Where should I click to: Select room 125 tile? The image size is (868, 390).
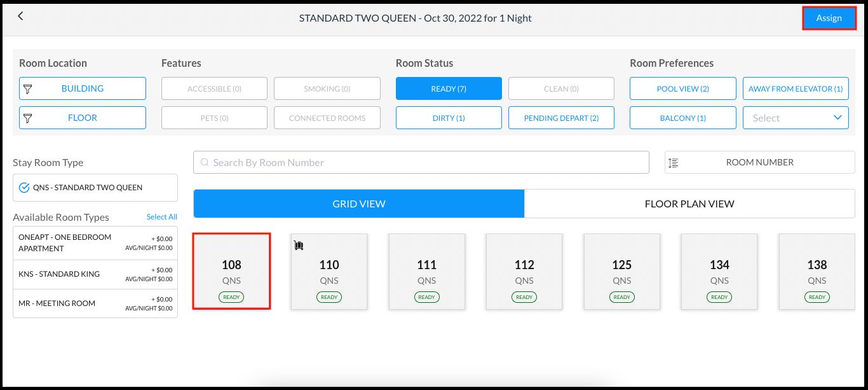point(621,272)
